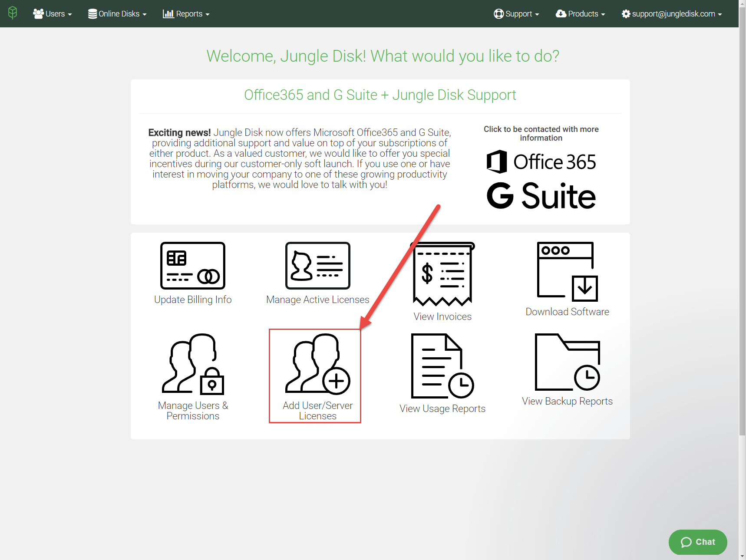
Task: Open the Support dropdown menu
Action: coord(516,14)
